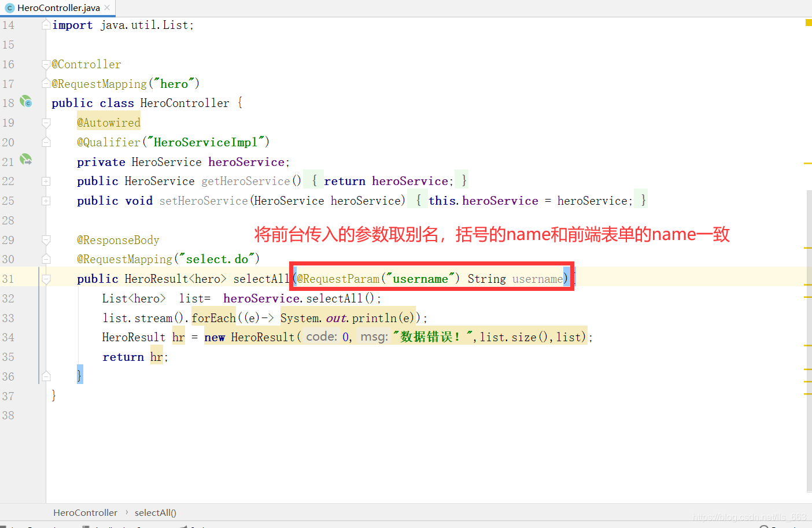Image resolution: width=812 pixels, height=528 pixels.
Task: Click line number 38 in the gutter
Action: click(8, 415)
